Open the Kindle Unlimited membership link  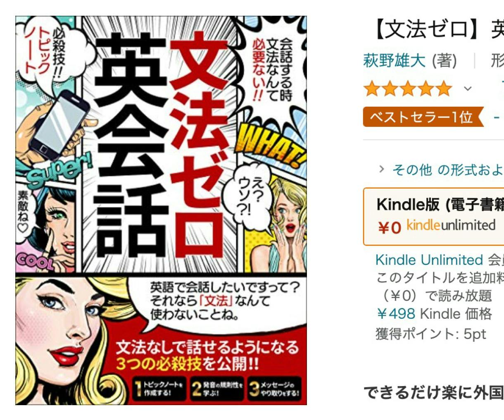tap(429, 260)
